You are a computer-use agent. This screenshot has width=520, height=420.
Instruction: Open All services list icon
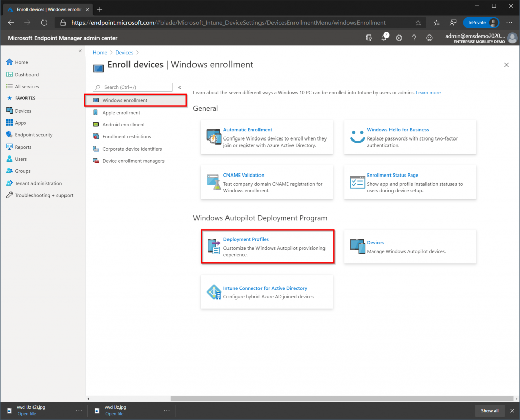[x=9, y=86]
